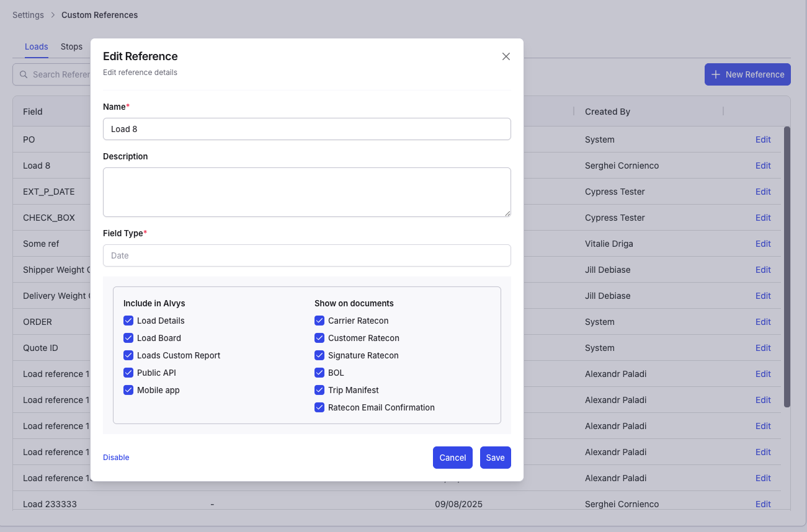Select the Load 233333 field cell
Image resolution: width=807 pixels, height=532 pixels.
click(x=50, y=504)
